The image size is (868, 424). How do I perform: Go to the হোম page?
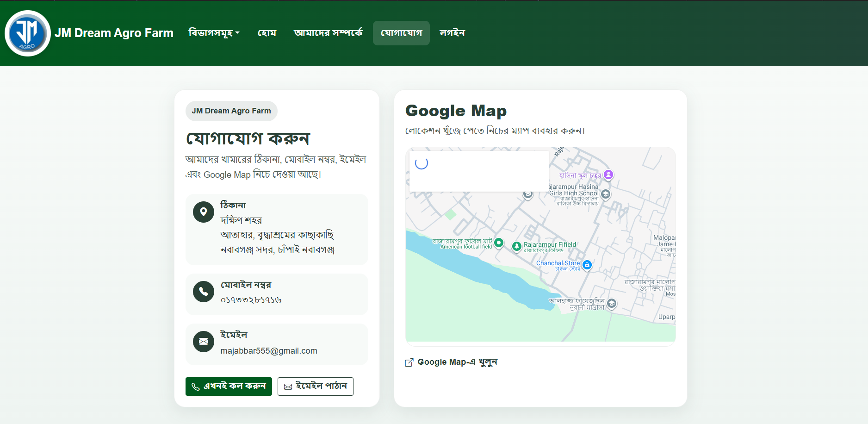pyautogui.click(x=267, y=33)
